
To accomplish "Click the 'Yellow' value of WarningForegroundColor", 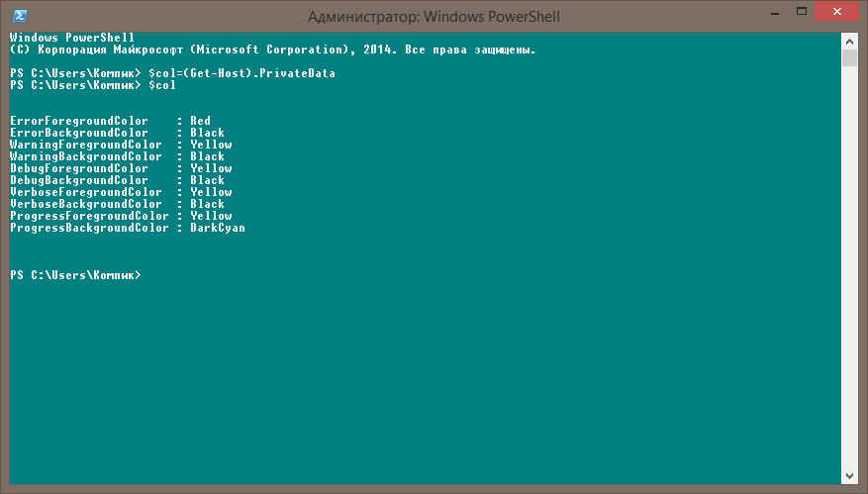I will click(x=211, y=145).
